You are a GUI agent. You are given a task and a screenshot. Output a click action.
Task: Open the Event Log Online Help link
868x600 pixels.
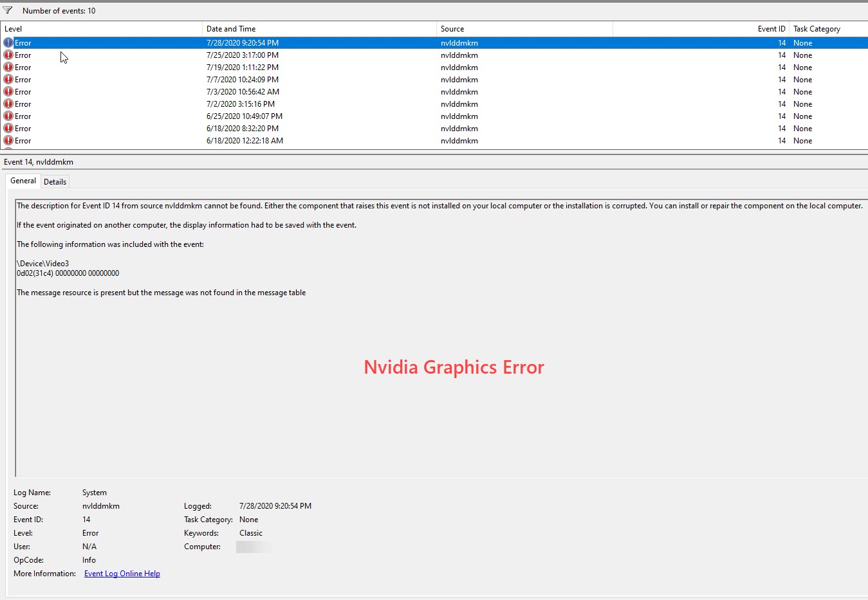click(122, 574)
